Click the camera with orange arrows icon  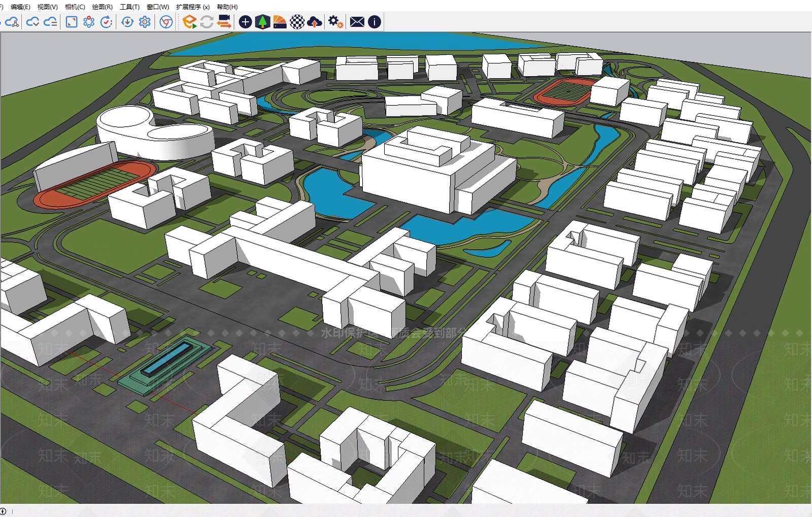click(224, 22)
